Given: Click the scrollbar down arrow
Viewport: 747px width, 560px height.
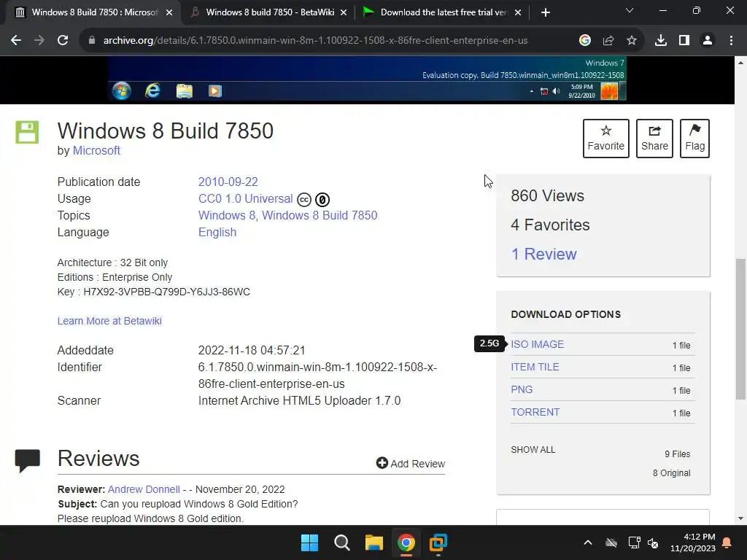Looking at the screenshot, I should point(740,518).
